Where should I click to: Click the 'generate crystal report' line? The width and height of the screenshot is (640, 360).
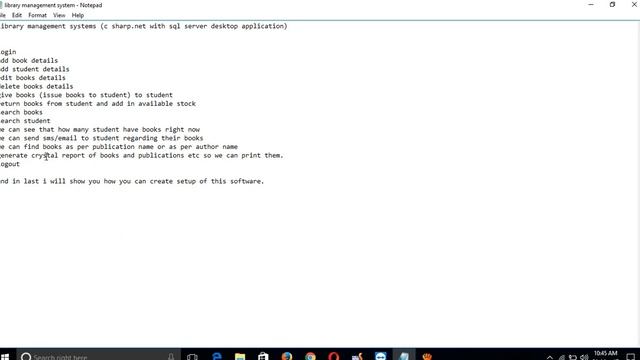[x=142, y=155]
